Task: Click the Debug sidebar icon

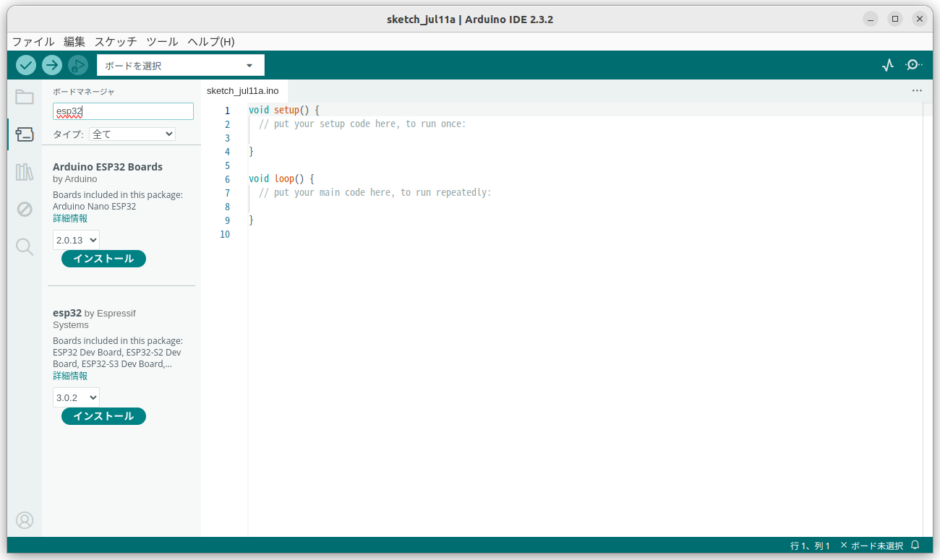Action: 25,209
